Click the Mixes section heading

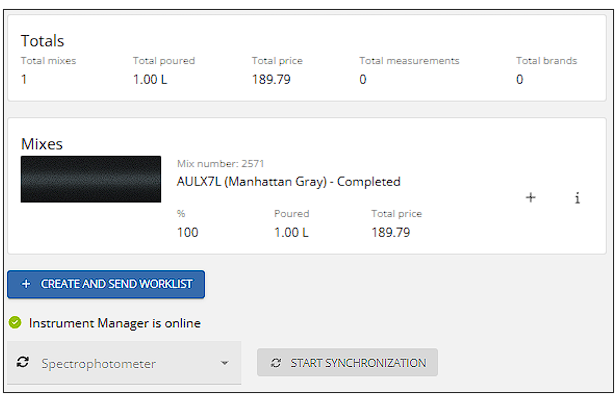(x=42, y=144)
